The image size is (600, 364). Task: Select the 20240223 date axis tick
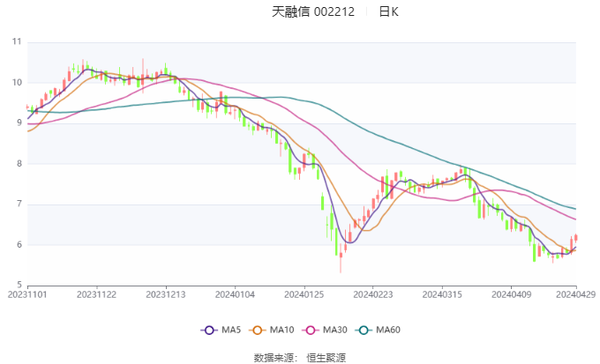pyautogui.click(x=373, y=294)
